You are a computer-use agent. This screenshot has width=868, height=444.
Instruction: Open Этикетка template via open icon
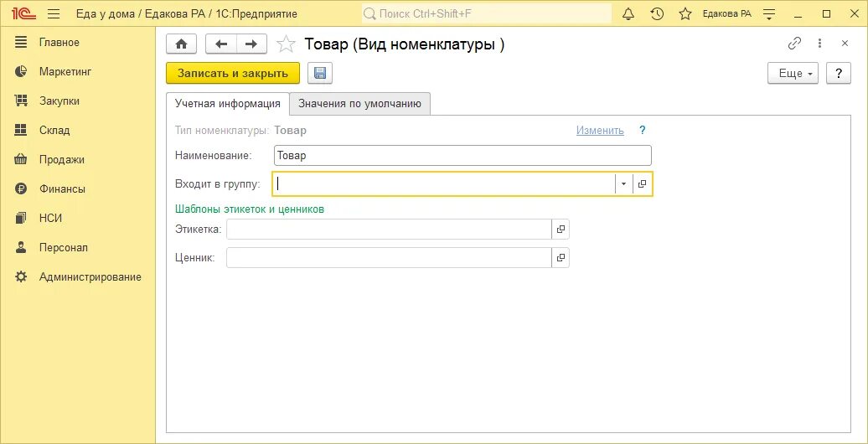click(x=561, y=230)
